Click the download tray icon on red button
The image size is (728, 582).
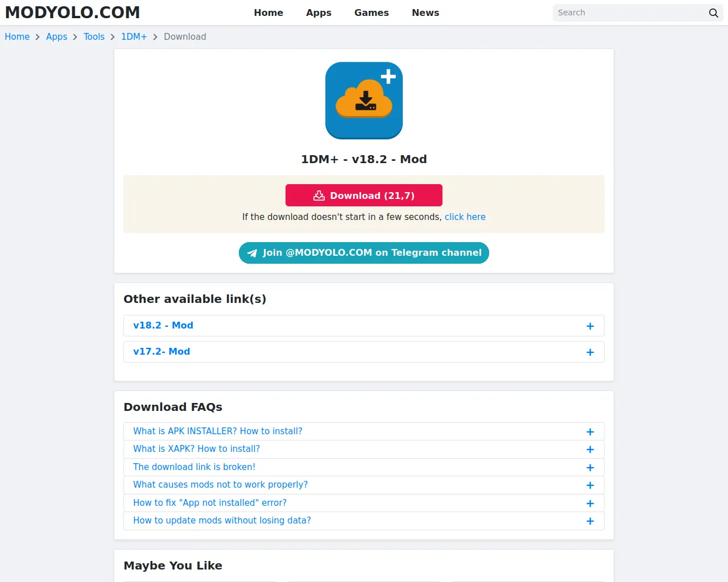319,196
